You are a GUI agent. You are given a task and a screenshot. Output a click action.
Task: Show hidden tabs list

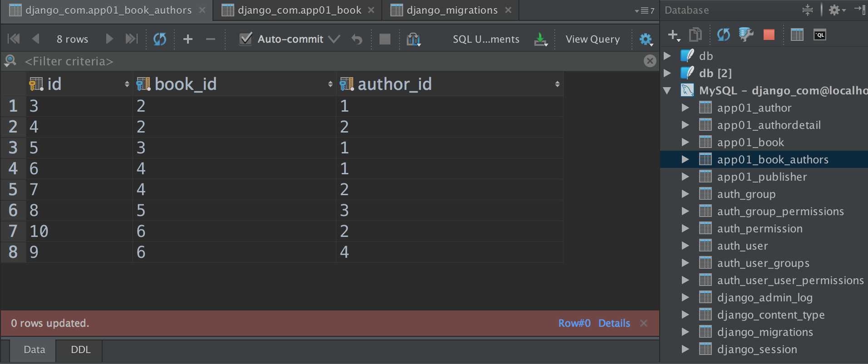(x=645, y=10)
